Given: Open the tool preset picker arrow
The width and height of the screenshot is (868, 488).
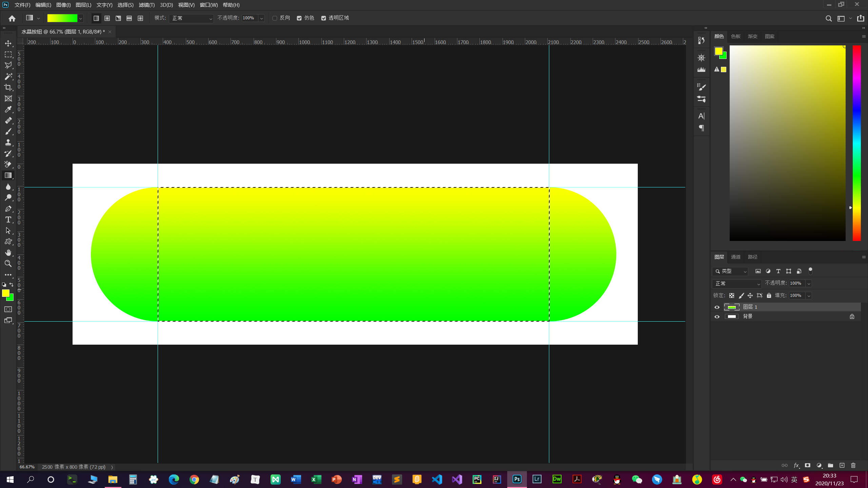Looking at the screenshot, I should coord(38,18).
